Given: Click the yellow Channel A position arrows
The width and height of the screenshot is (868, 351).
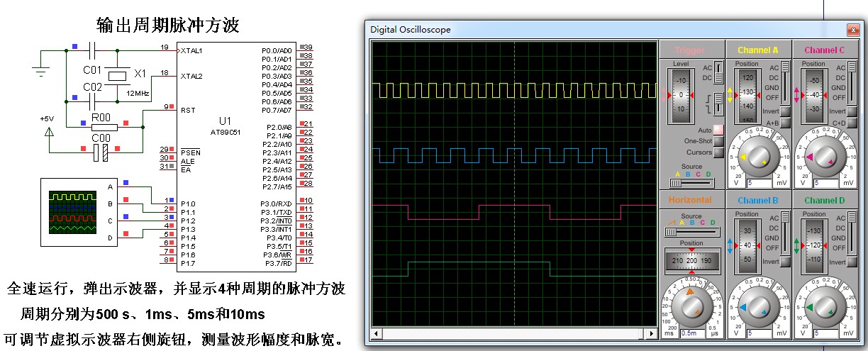Looking at the screenshot, I should (x=730, y=94).
